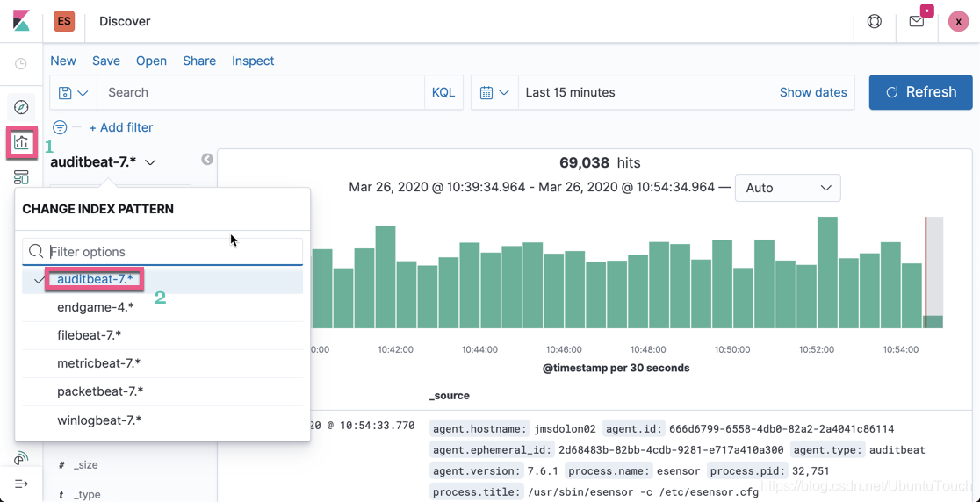Open the help lifebuoy icon
This screenshot has width=980, height=502.
pos(874,21)
